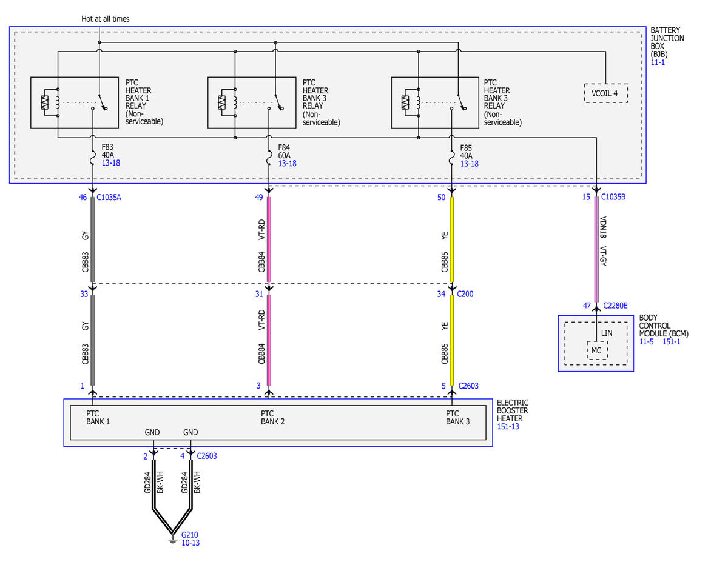Screen dimensions: 728x562
Task: Open the BCM 11-5 page reference
Action: 647,342
